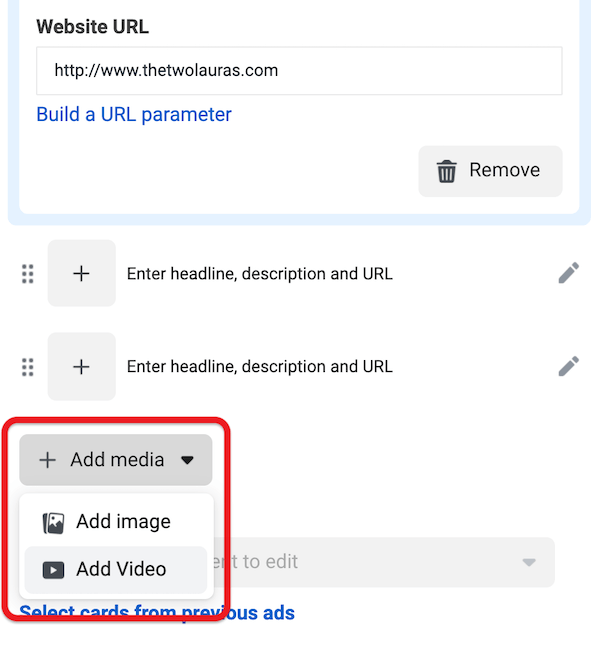Open the greyed-out dropdown below Add media
This screenshot has height=648, width=600.
[x=380, y=562]
